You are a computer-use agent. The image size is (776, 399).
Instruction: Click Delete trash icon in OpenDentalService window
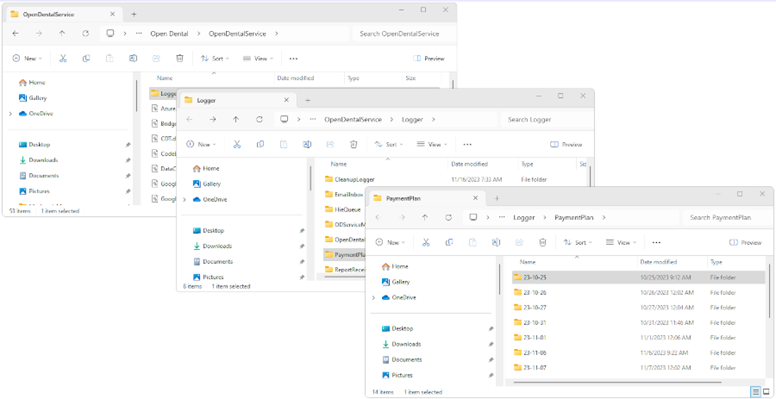point(180,58)
